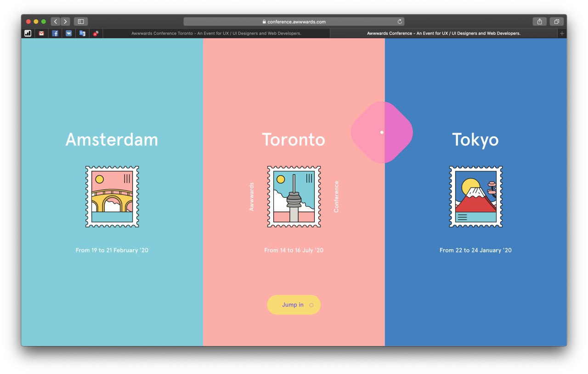
Task: Close the Safari window with red button
Action: pyautogui.click(x=28, y=22)
